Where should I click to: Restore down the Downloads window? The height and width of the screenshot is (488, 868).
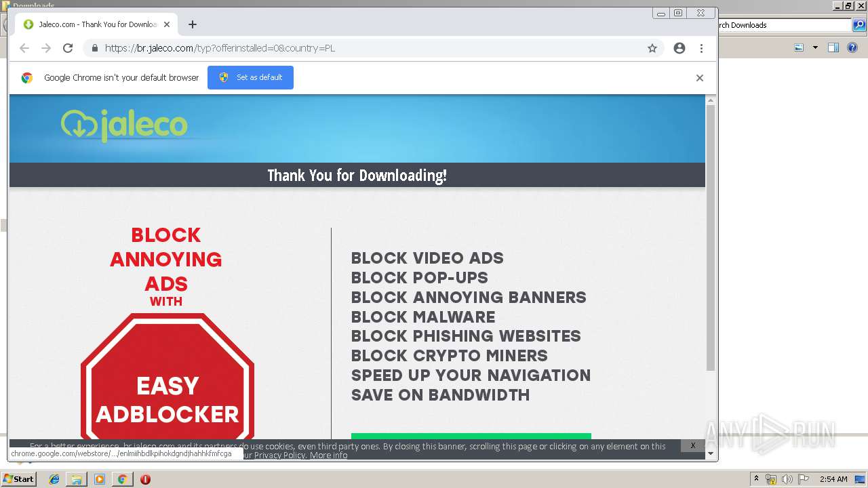pyautogui.click(x=848, y=6)
